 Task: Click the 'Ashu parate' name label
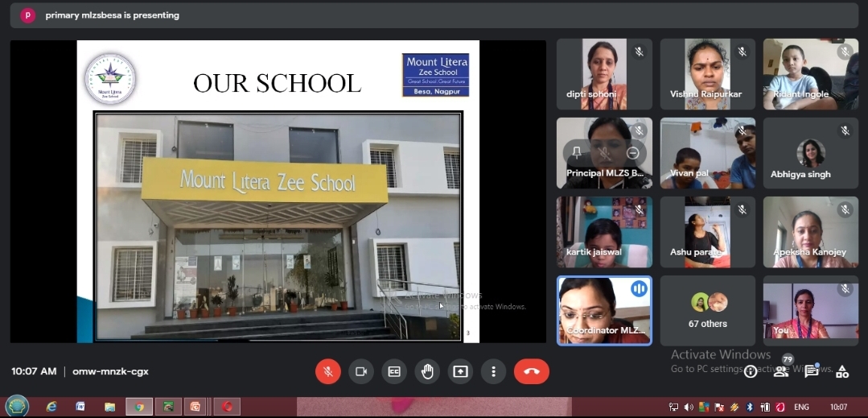[696, 252]
